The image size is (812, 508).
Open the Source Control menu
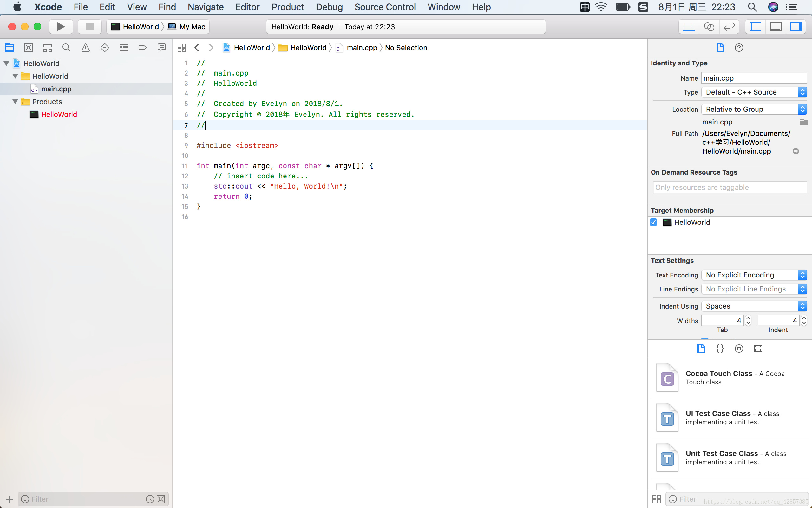(385, 7)
